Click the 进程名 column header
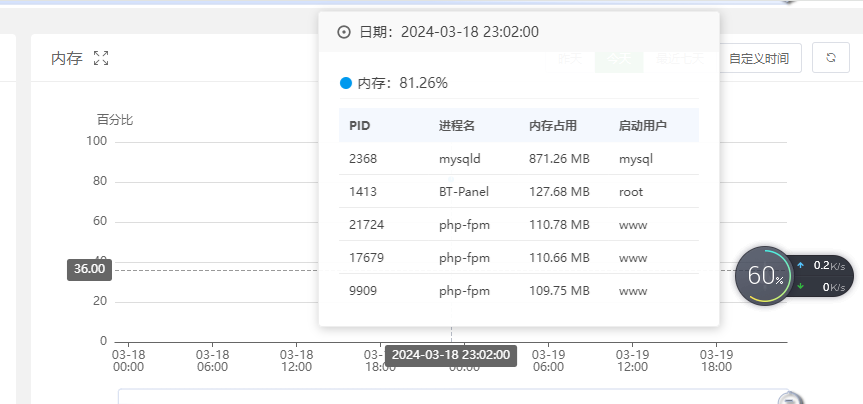 click(x=456, y=125)
